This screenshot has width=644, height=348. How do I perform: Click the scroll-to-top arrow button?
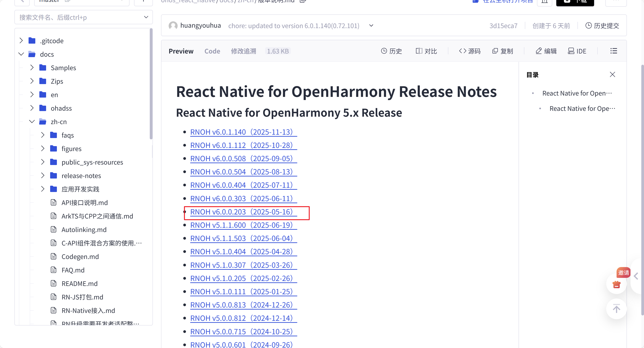[x=616, y=308]
